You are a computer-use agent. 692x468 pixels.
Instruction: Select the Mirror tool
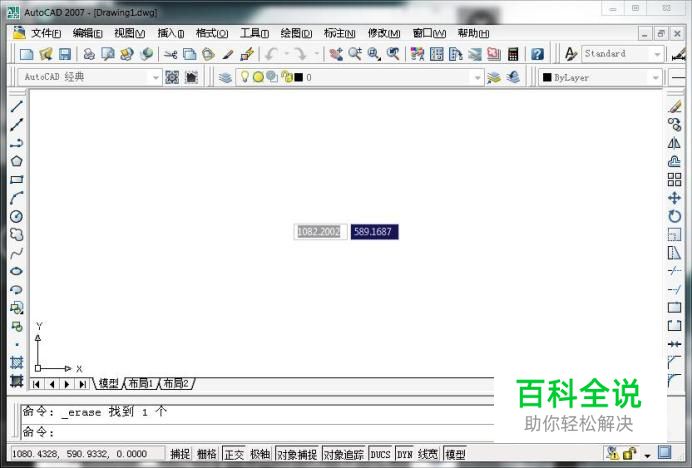[674, 143]
